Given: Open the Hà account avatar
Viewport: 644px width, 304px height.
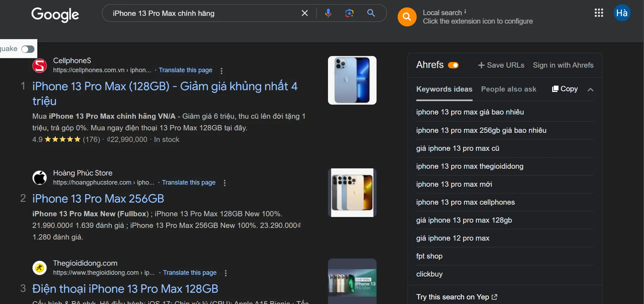Looking at the screenshot, I should (x=622, y=13).
